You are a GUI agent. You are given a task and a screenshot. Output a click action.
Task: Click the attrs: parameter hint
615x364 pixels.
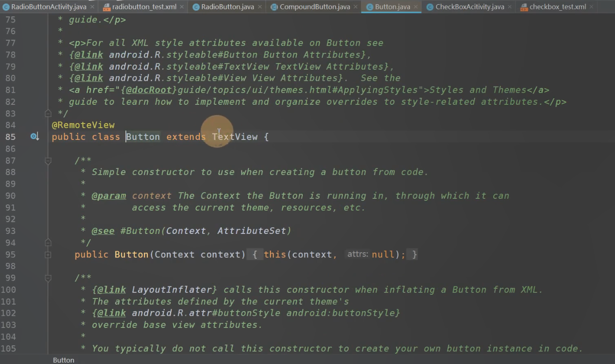(x=358, y=255)
